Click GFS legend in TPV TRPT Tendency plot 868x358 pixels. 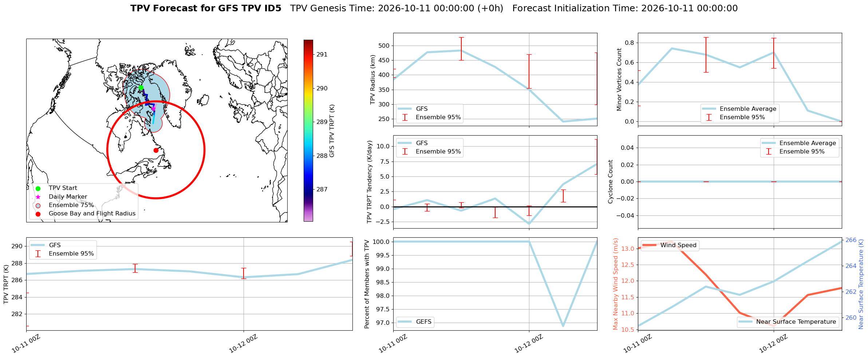(413, 143)
